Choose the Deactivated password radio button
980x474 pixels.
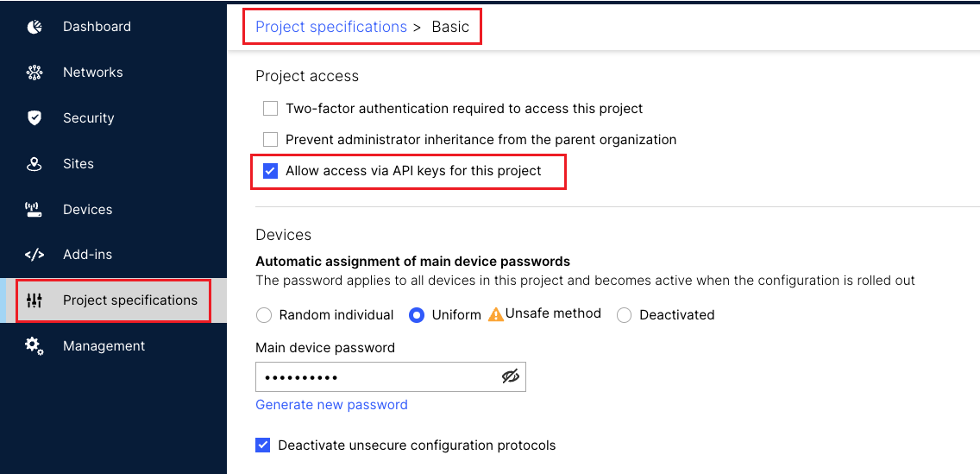click(625, 315)
